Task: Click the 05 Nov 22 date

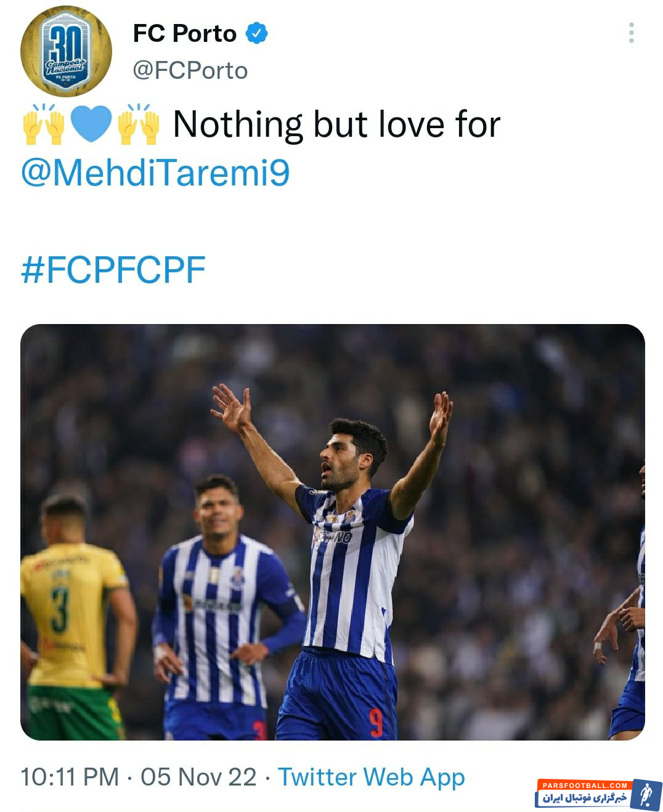Action: click(x=198, y=777)
